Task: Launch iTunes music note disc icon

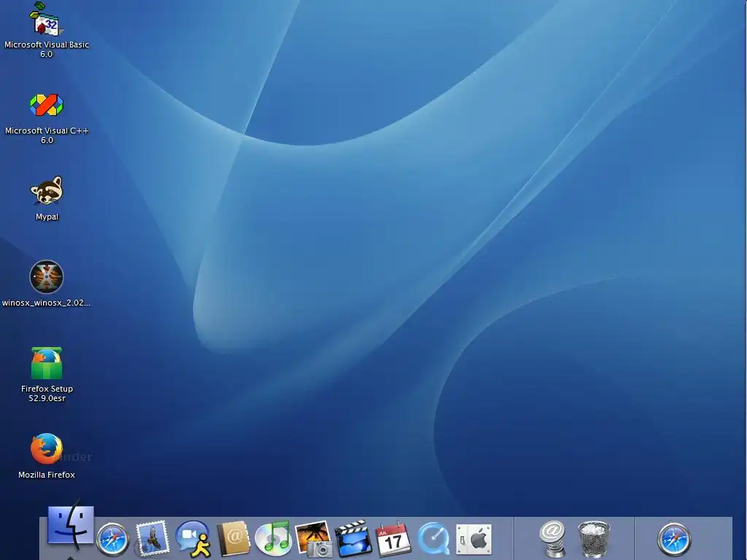Action: [273, 539]
